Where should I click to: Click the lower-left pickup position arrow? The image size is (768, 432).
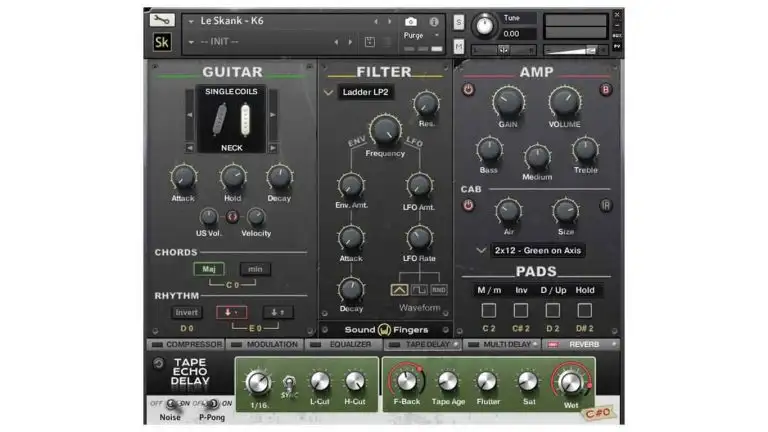coord(190,147)
